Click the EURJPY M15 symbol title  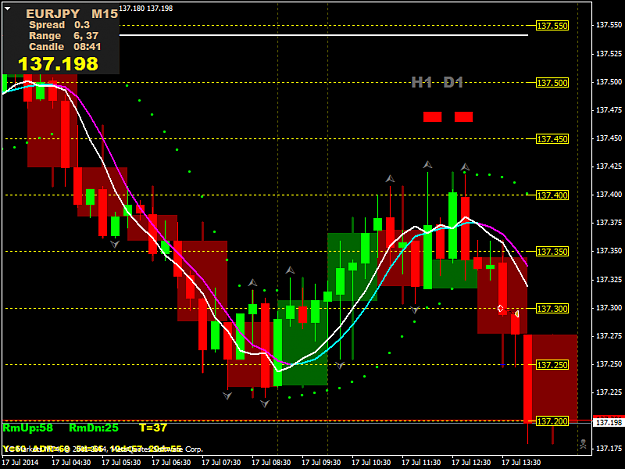coord(72,14)
